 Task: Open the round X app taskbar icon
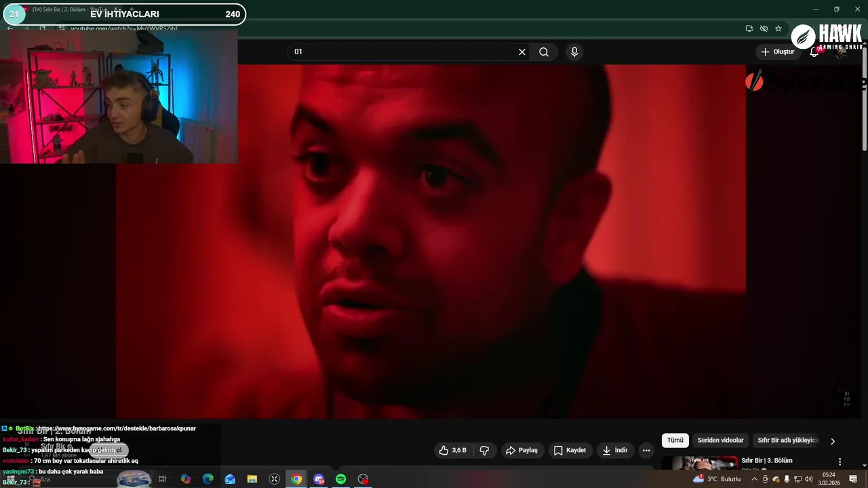pos(274,479)
